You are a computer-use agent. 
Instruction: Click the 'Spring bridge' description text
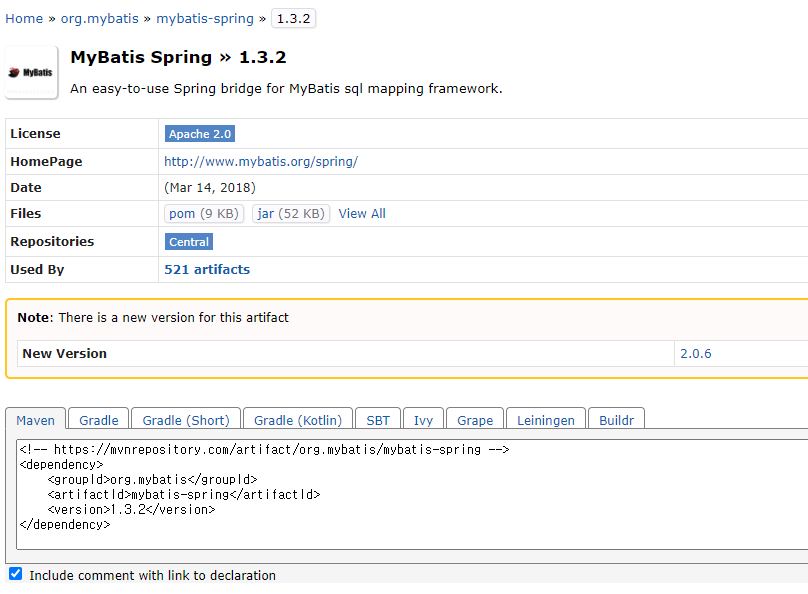coord(286,89)
